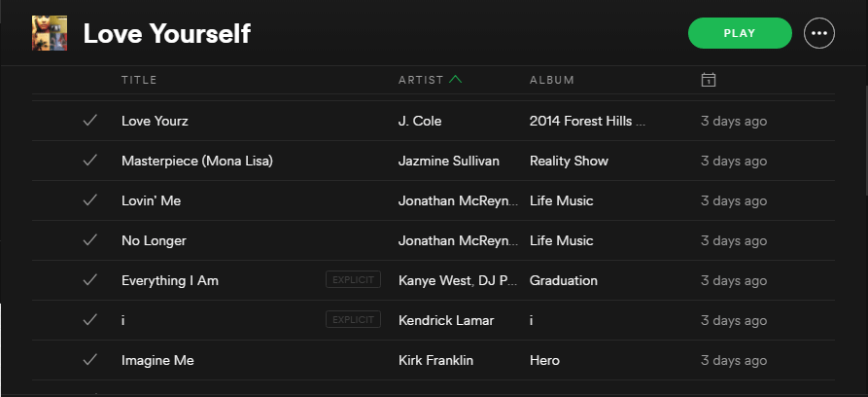Click the EXPLICIT tag on Everything I Am
868x397 pixels.
click(x=353, y=280)
